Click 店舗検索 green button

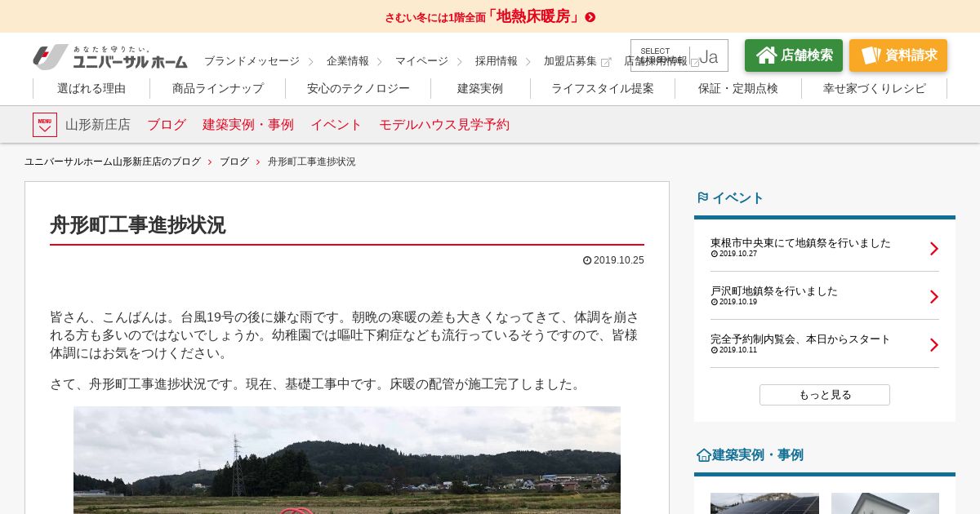(x=794, y=55)
